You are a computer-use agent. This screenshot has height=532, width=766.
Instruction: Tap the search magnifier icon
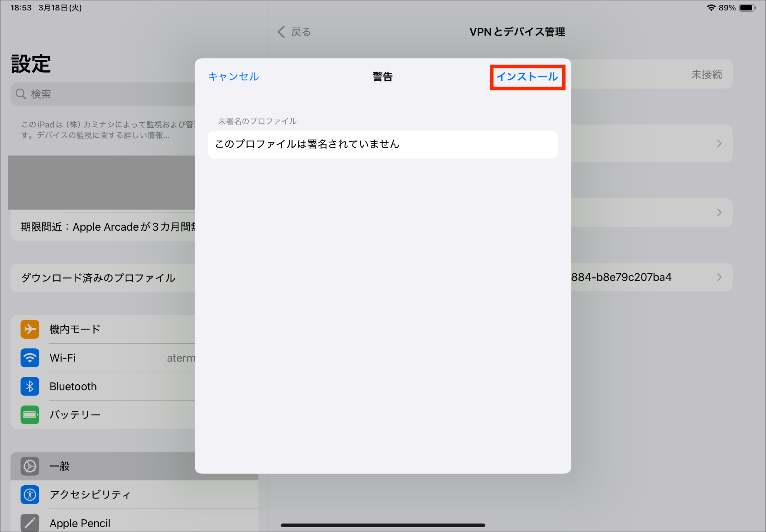21,94
